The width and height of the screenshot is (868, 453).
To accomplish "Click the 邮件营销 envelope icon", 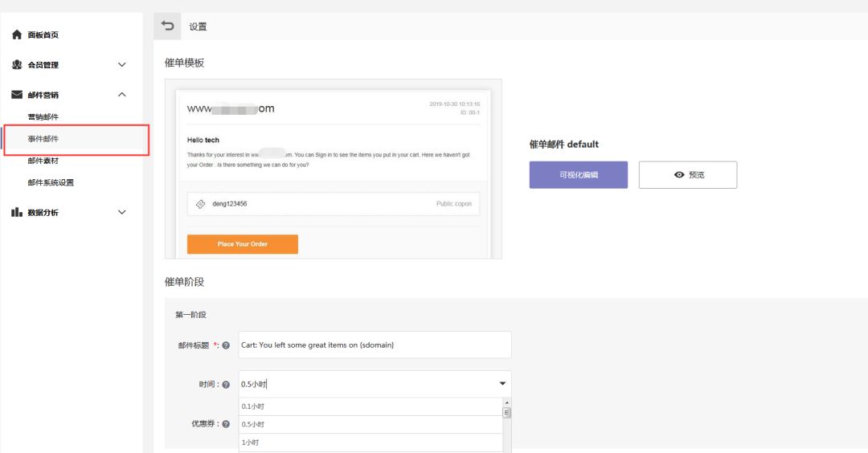I will (x=17, y=95).
